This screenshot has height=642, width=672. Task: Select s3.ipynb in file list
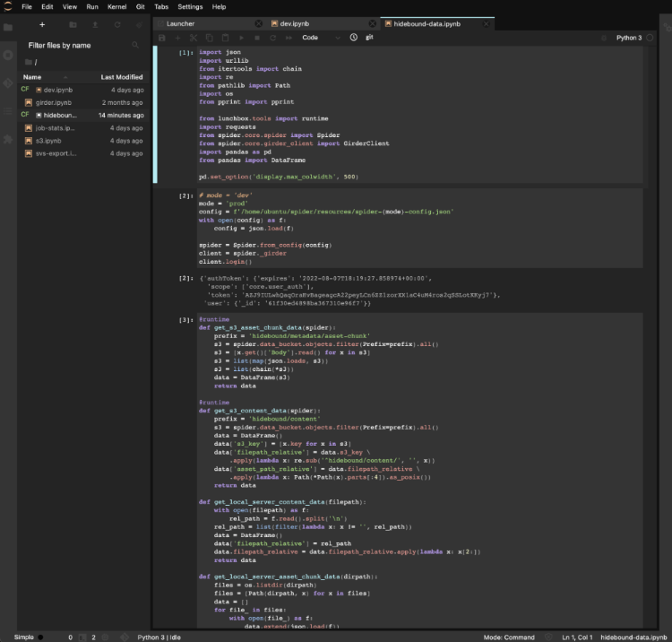tap(83, 141)
